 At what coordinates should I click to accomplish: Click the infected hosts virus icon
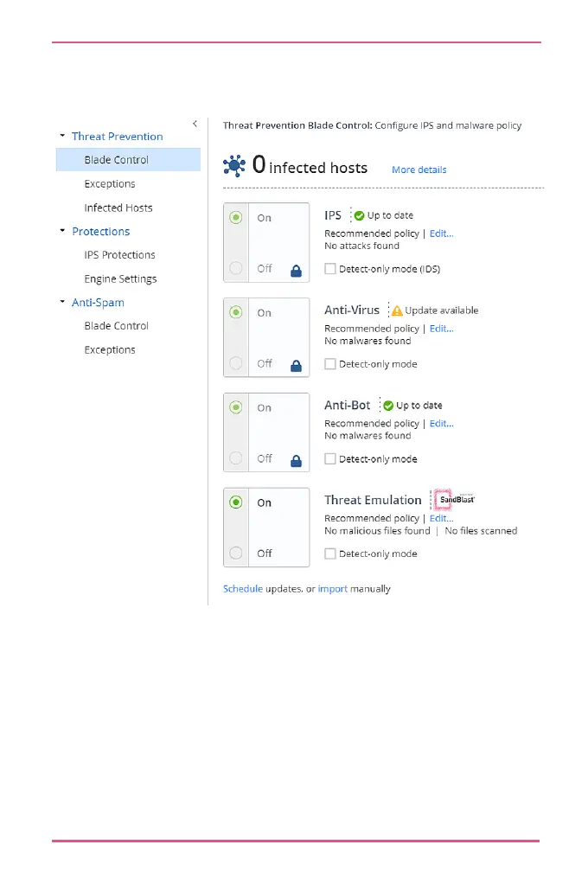pos(233,165)
